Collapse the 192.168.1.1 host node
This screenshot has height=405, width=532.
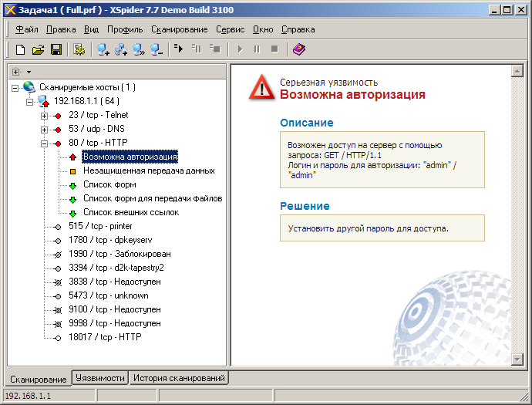click(x=29, y=102)
